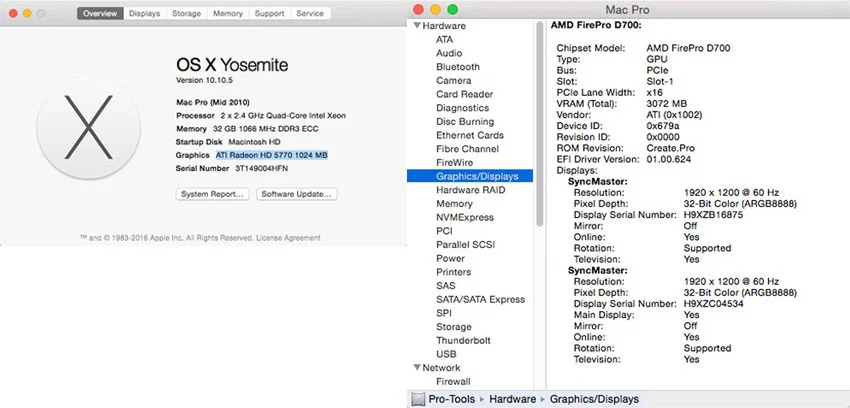Select Hardware RAID in the sidebar
The height and width of the screenshot is (408, 850).
(x=471, y=190)
